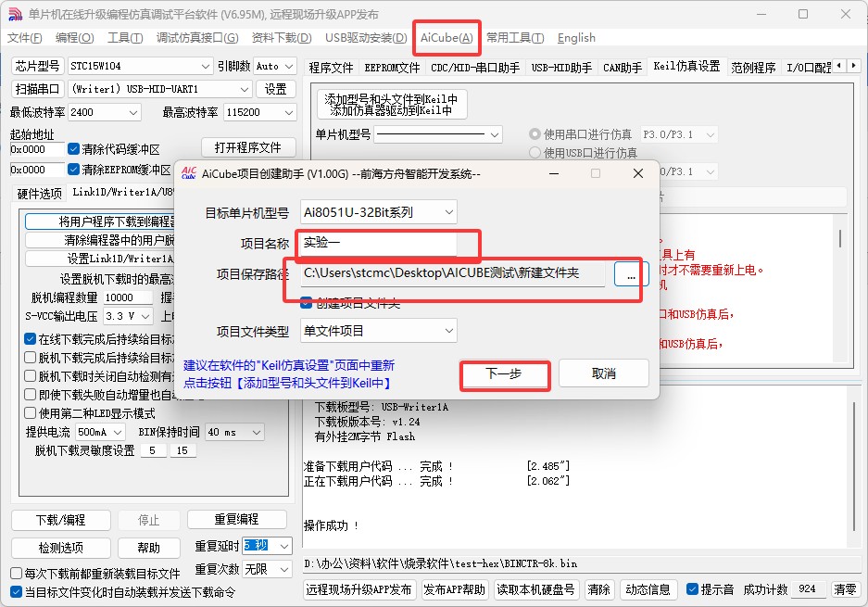Click the 重复编程 button

[237, 520]
